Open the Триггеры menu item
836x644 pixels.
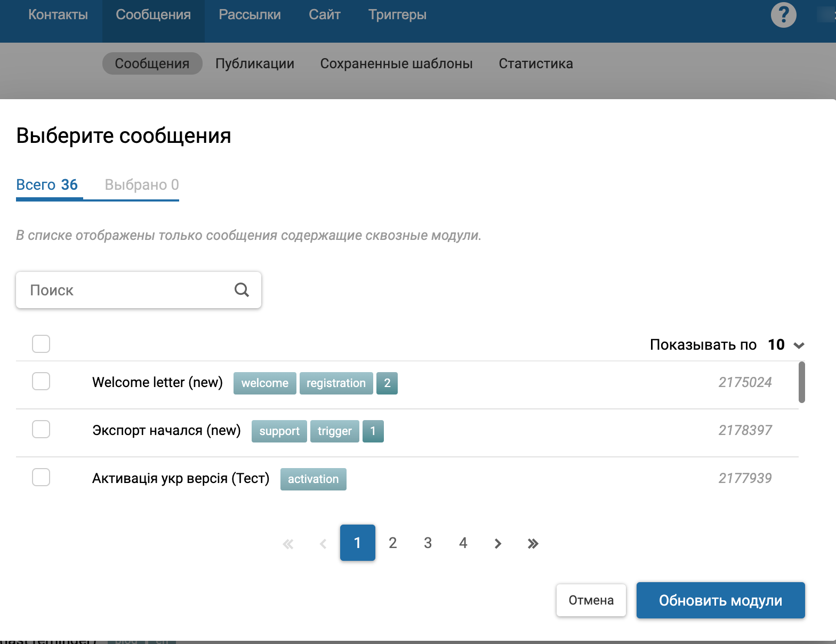pyautogui.click(x=397, y=15)
